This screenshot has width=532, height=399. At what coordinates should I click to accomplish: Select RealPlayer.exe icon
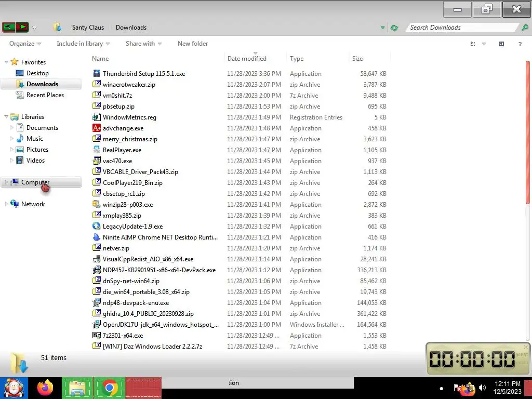pyautogui.click(x=97, y=150)
